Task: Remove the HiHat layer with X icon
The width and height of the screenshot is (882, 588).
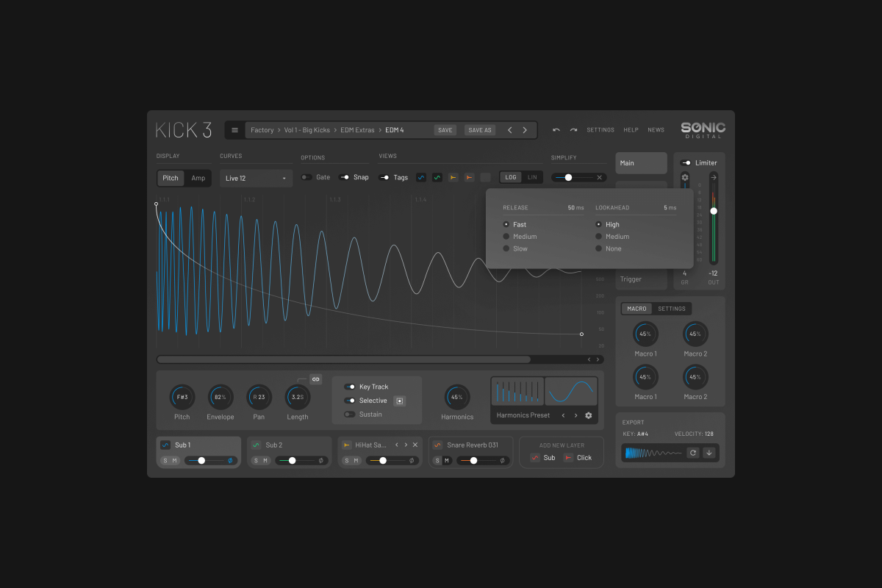Action: 415,445
